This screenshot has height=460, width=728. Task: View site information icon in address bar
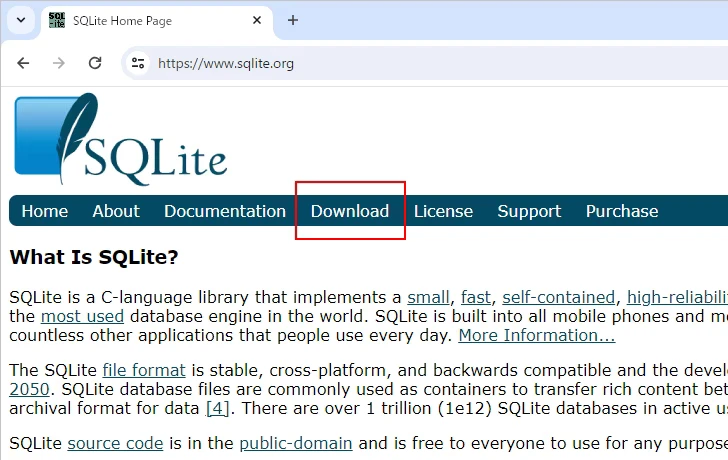[x=138, y=63]
